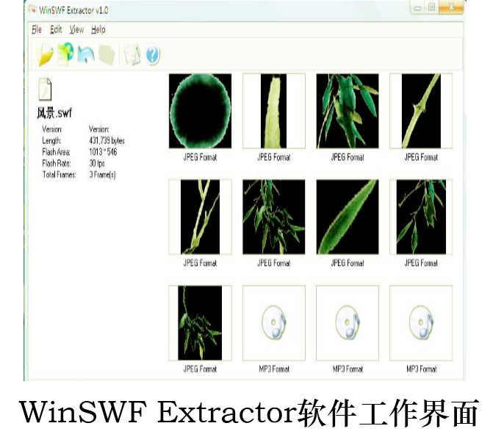This screenshot has width=504, height=448.
Task: Maximize the WinSWF Extractor window
Action: pyautogui.click(x=432, y=7)
